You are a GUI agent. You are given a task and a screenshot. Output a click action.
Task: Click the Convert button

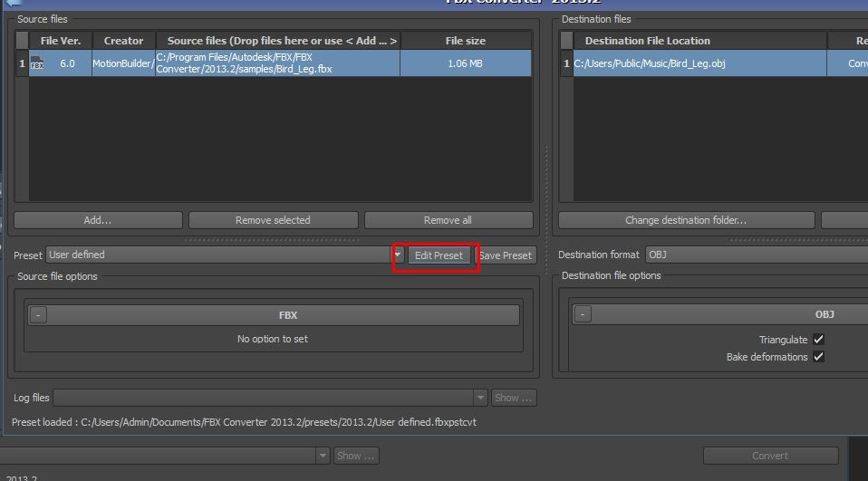click(x=770, y=456)
